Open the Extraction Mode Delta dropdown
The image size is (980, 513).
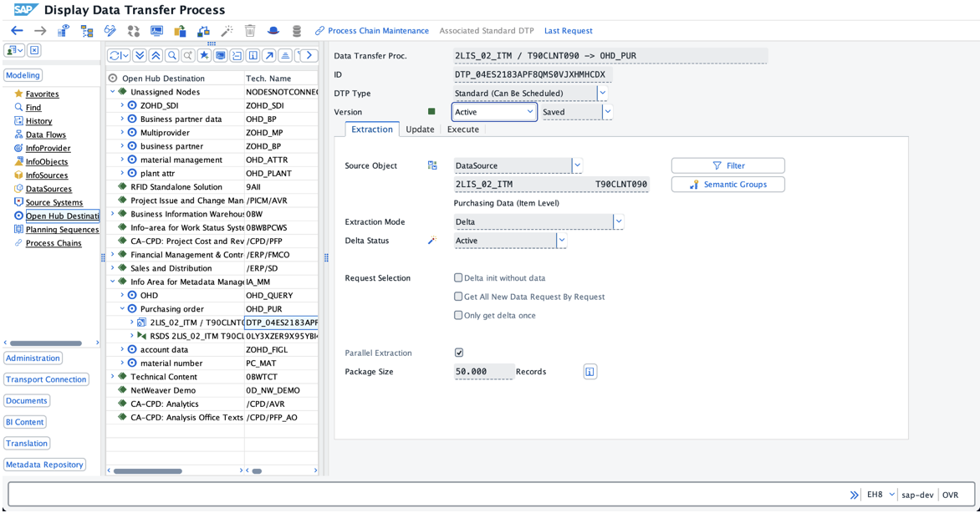pos(619,221)
